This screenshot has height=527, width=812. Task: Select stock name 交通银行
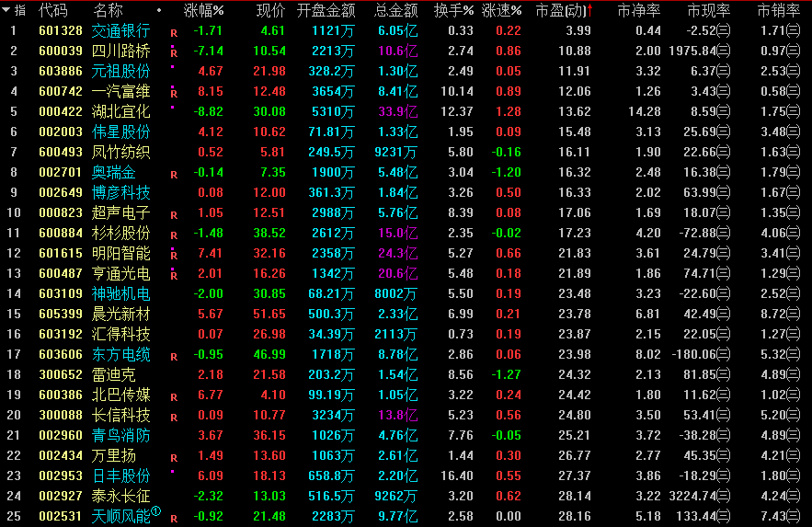click(x=120, y=30)
